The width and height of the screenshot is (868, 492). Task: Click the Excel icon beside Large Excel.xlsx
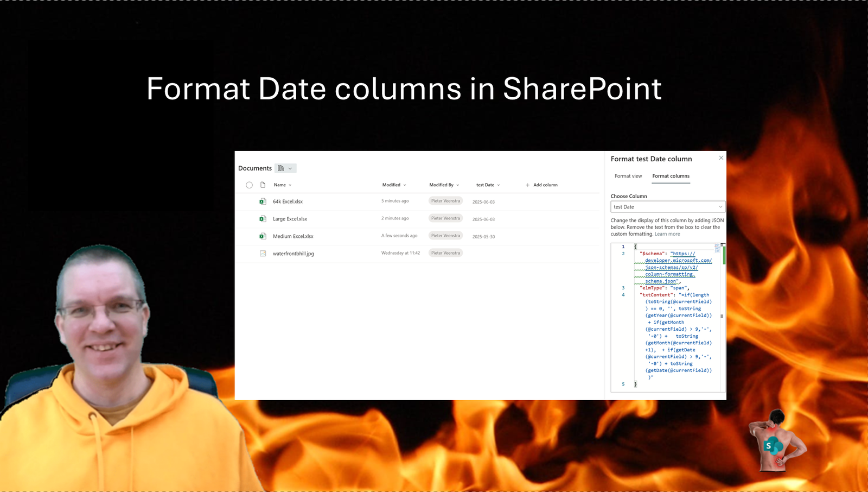(263, 219)
